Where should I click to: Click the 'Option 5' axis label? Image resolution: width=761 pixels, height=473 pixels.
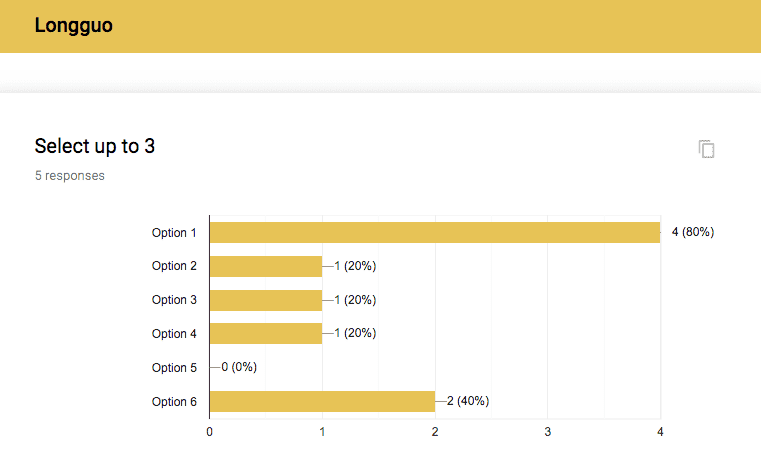pyautogui.click(x=174, y=368)
